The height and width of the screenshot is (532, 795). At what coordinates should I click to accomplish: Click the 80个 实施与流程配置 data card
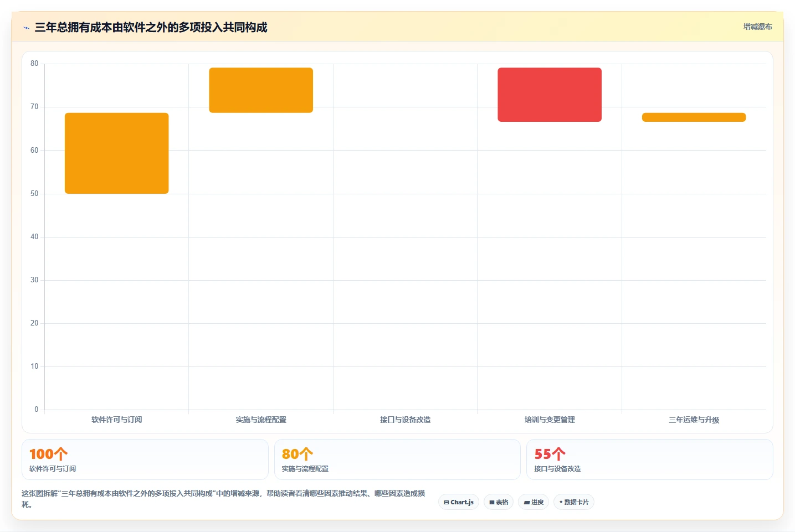point(397,459)
